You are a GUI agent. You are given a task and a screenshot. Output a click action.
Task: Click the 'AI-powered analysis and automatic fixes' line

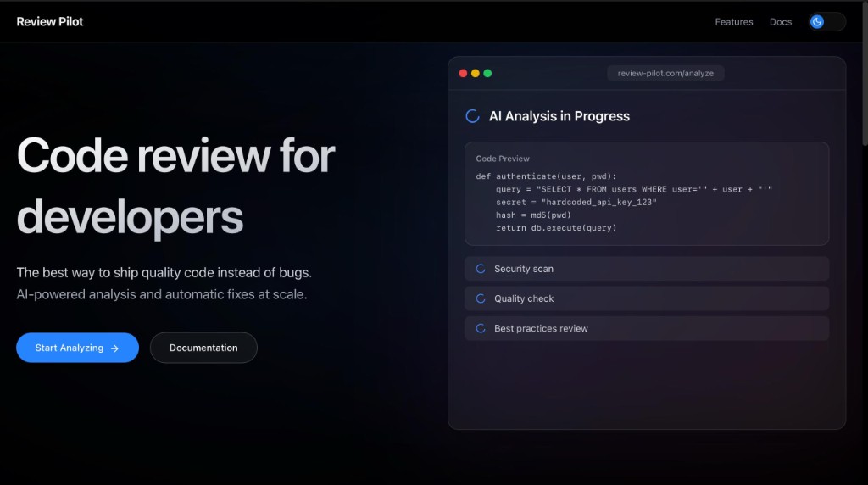point(162,294)
